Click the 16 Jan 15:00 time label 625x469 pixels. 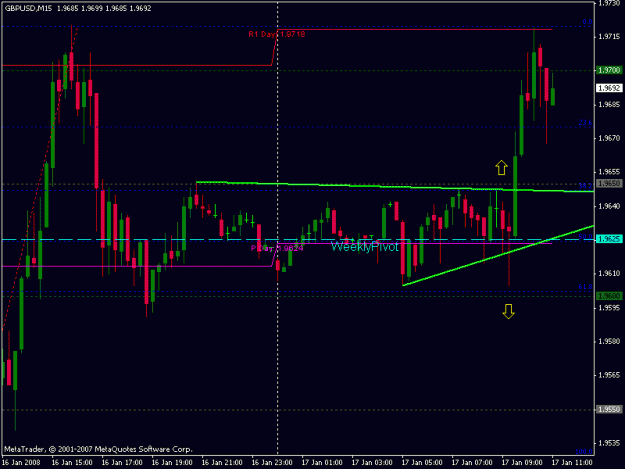(72, 463)
